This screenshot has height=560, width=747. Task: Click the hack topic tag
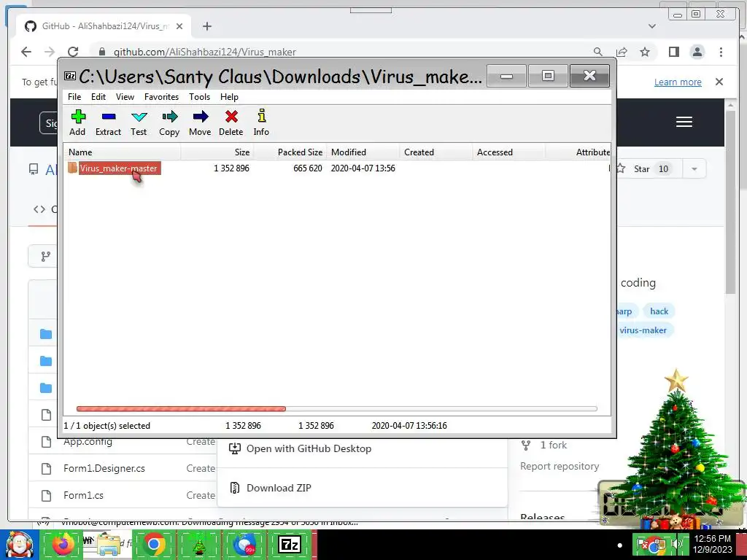(659, 311)
